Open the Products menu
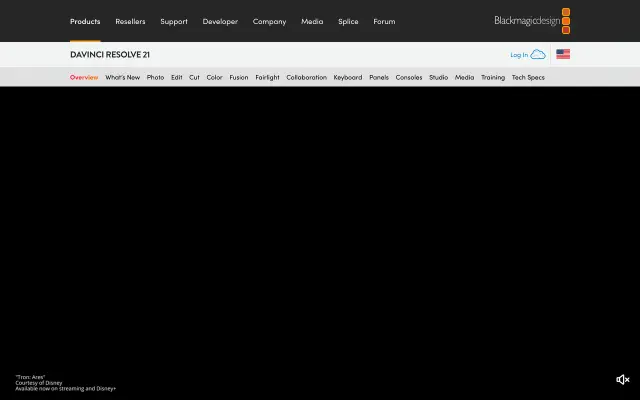This screenshot has width=640, height=400. pos(85,21)
